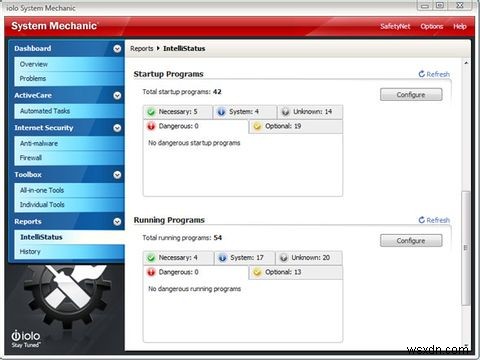Viewport: 480px width, 360px height.
Task: Open Help in the header
Action: [460, 26]
